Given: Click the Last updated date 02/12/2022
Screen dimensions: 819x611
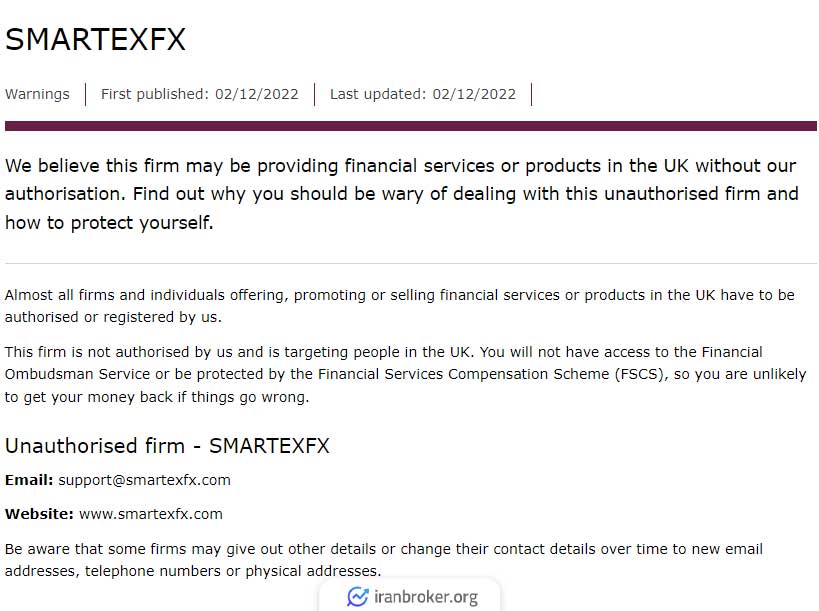Looking at the screenshot, I should coord(474,94).
